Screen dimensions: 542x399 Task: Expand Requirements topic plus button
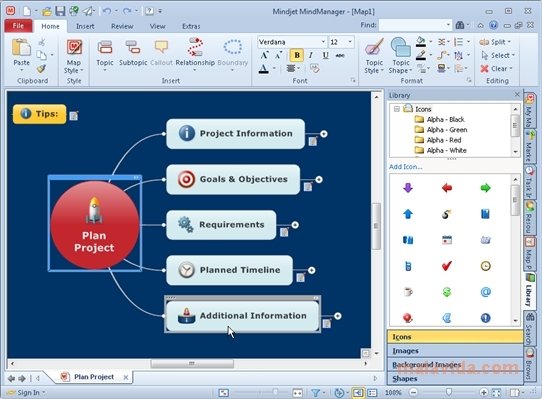pos(295,225)
